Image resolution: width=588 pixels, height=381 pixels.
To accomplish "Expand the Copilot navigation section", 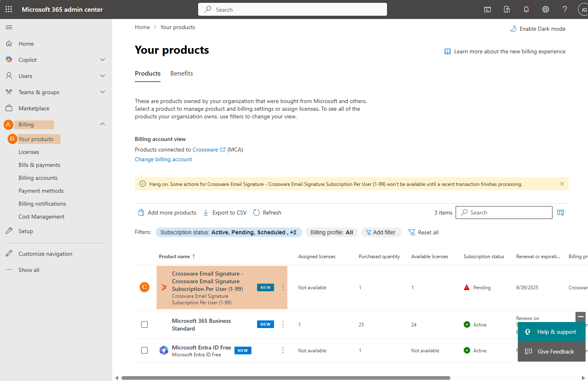I will click(103, 60).
